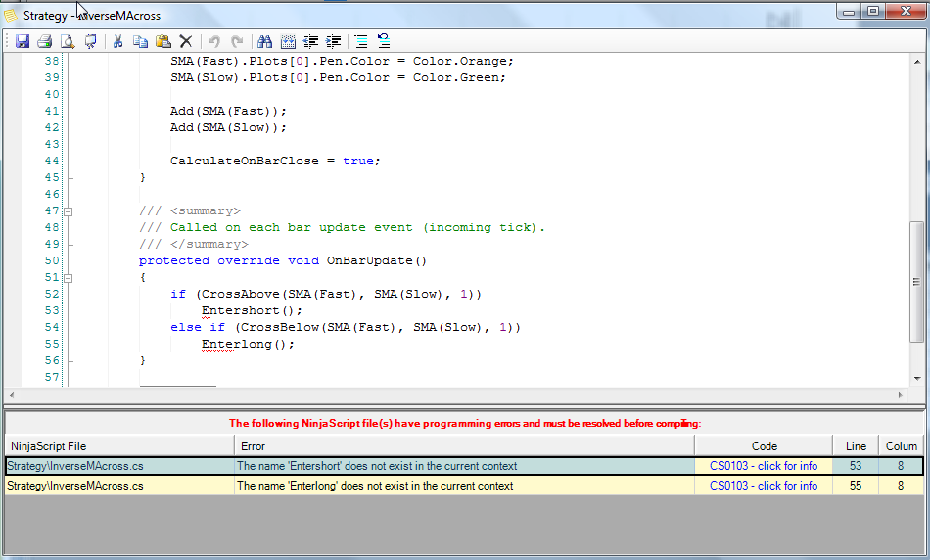The height and width of the screenshot is (560, 930).
Task: Open CS0103 info link for Entershort error
Action: pyautogui.click(x=764, y=466)
